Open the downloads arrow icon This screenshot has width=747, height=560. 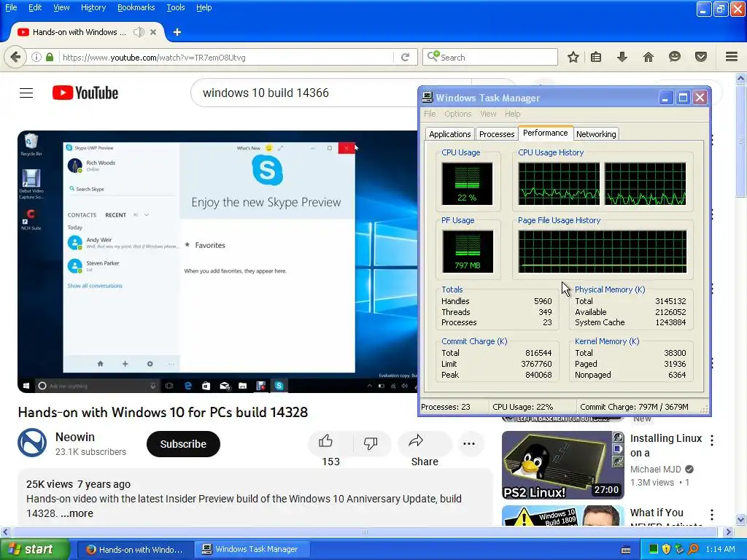pyautogui.click(x=622, y=57)
